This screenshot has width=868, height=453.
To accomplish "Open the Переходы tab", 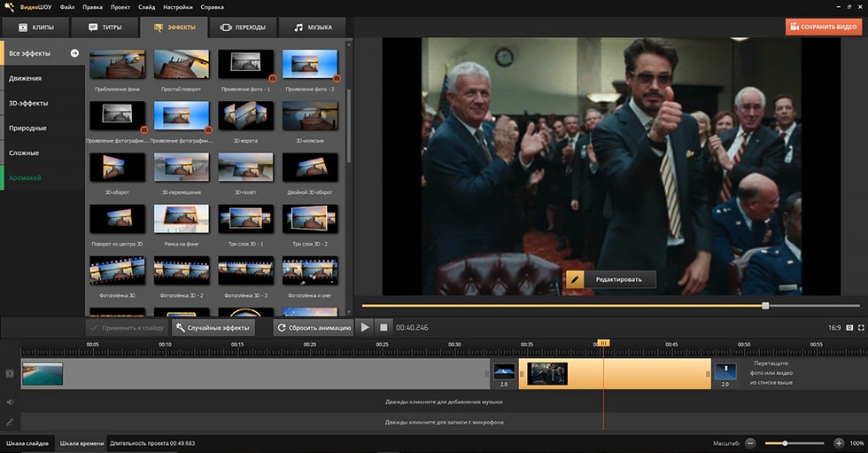I will click(x=243, y=27).
